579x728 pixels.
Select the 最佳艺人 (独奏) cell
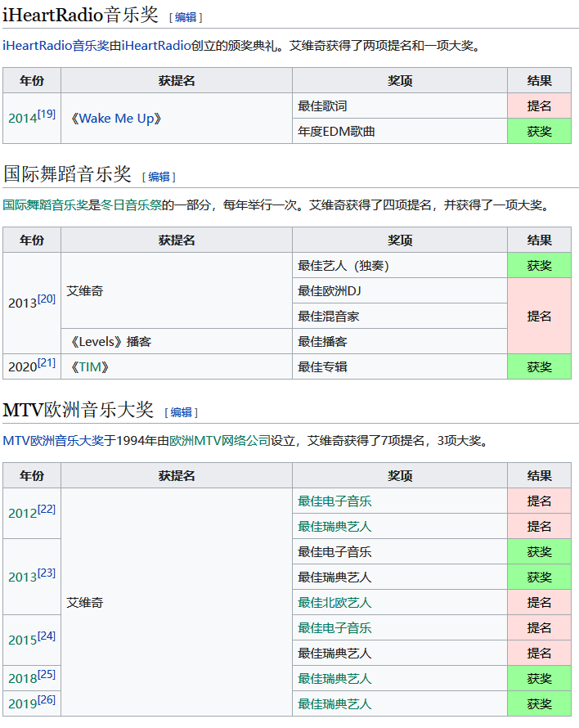pos(399,266)
